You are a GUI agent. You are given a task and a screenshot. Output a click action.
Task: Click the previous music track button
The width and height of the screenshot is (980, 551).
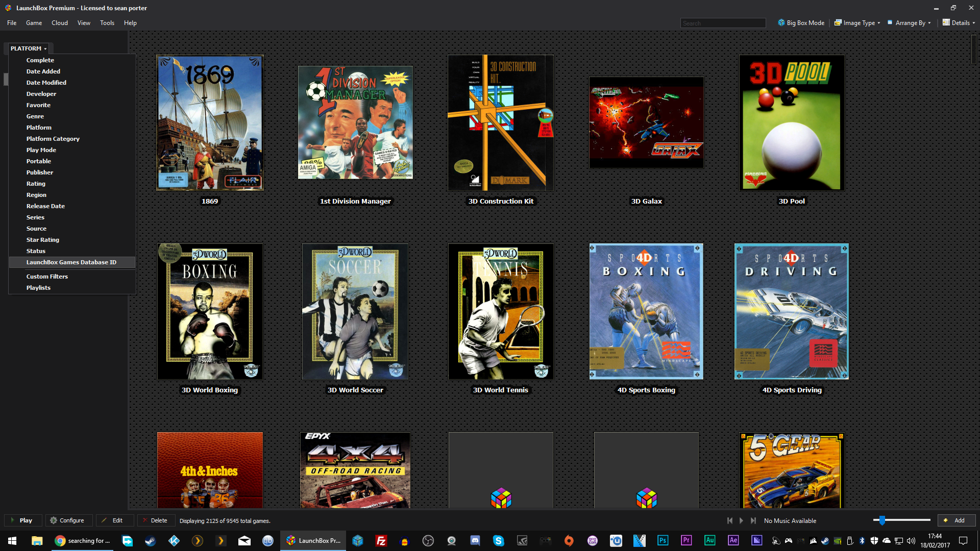pos(730,520)
